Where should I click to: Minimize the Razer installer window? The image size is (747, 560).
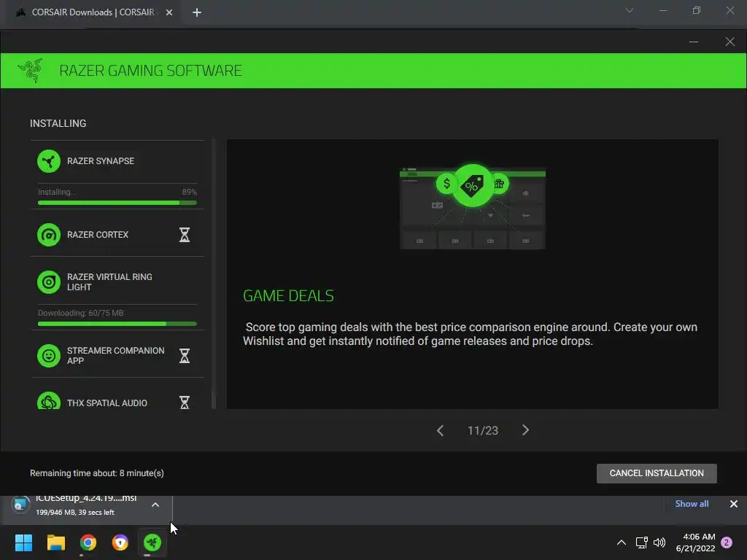pos(694,42)
